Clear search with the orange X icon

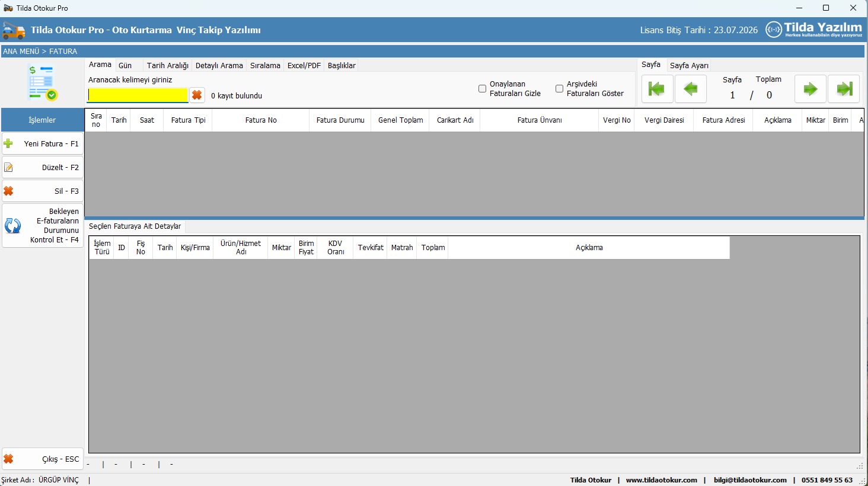pyautogui.click(x=197, y=95)
